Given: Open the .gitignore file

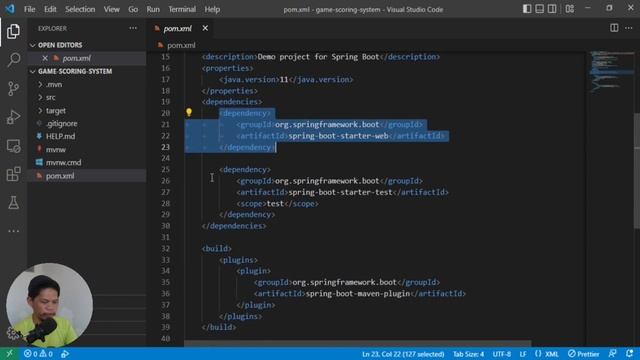Looking at the screenshot, I should point(61,124).
